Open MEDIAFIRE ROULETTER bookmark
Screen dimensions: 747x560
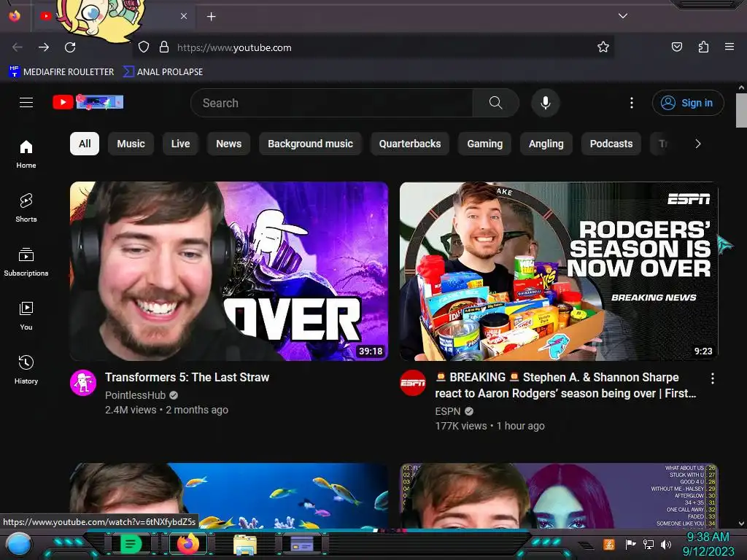(61, 72)
